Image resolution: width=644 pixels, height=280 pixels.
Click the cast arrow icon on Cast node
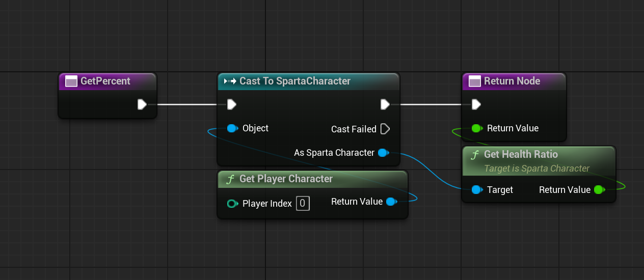click(x=230, y=81)
